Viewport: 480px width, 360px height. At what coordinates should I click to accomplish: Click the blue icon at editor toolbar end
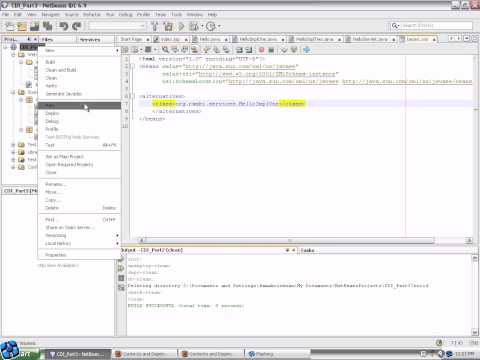[307, 50]
